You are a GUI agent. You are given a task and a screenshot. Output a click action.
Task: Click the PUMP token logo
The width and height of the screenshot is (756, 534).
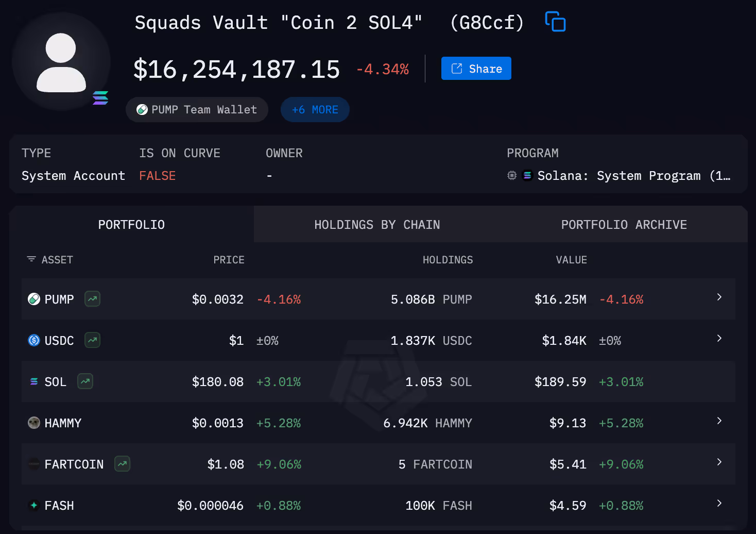click(33, 299)
